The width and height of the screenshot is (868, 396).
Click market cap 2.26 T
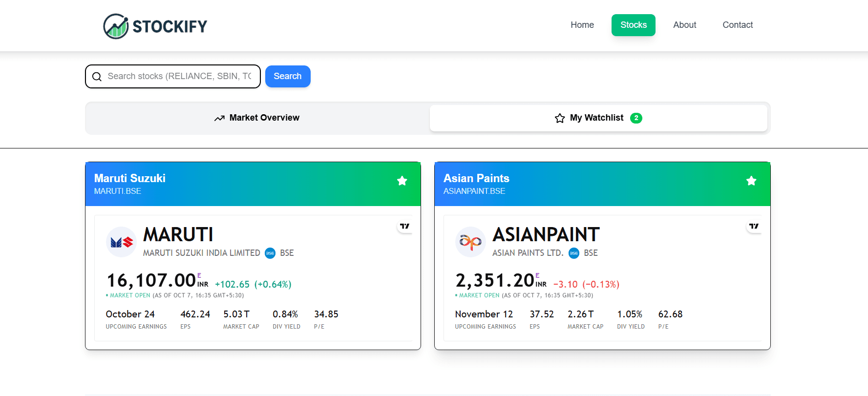581,314
